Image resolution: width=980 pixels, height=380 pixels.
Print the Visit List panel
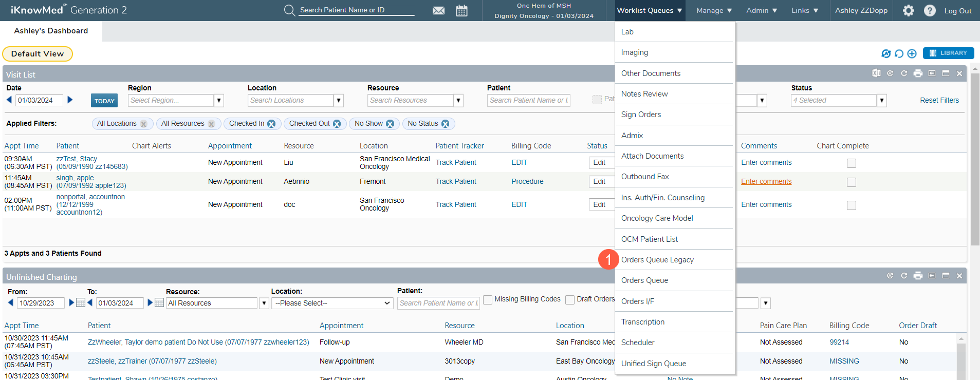tap(918, 73)
